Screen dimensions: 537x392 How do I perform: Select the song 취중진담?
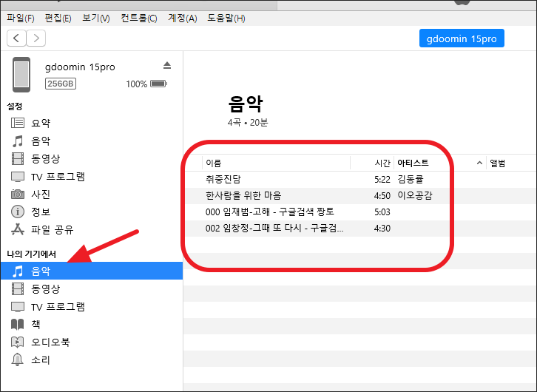[223, 179]
